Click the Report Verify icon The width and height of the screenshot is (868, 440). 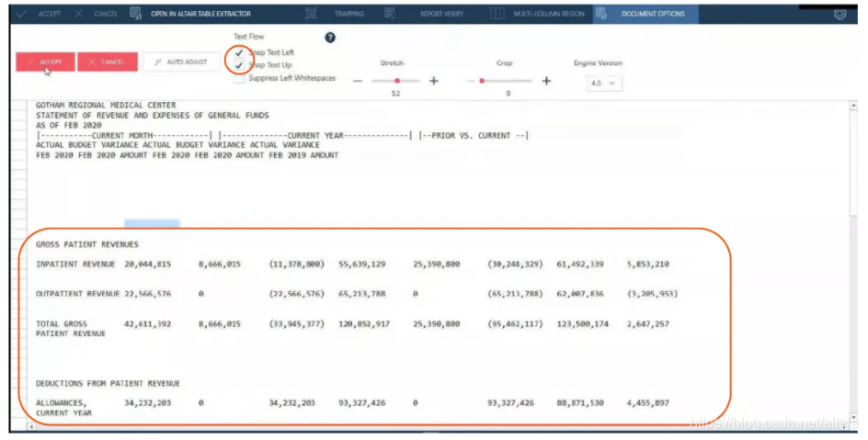(391, 14)
